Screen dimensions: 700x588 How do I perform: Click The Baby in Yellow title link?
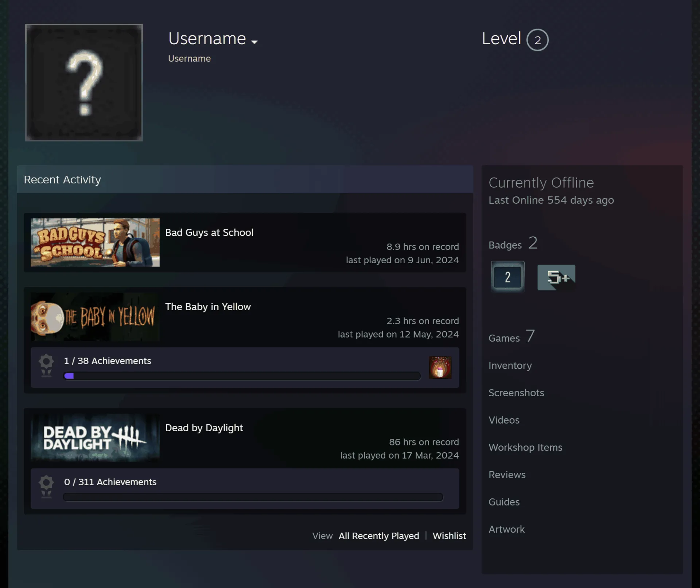tap(208, 307)
